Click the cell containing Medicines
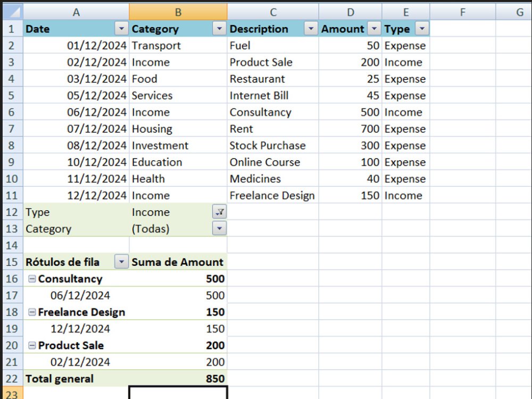Viewport: 532px width, 399px height. pos(273,179)
